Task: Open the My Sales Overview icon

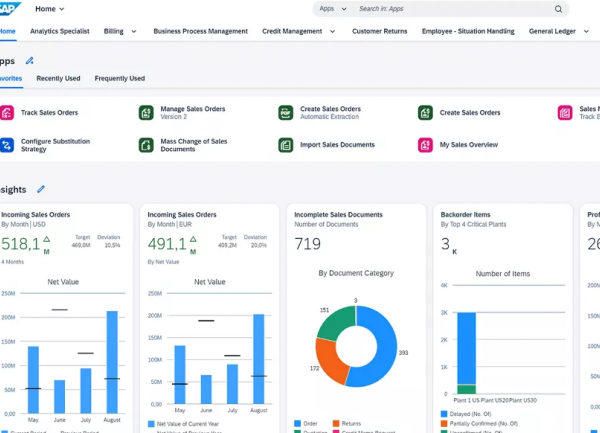Action: [x=425, y=145]
